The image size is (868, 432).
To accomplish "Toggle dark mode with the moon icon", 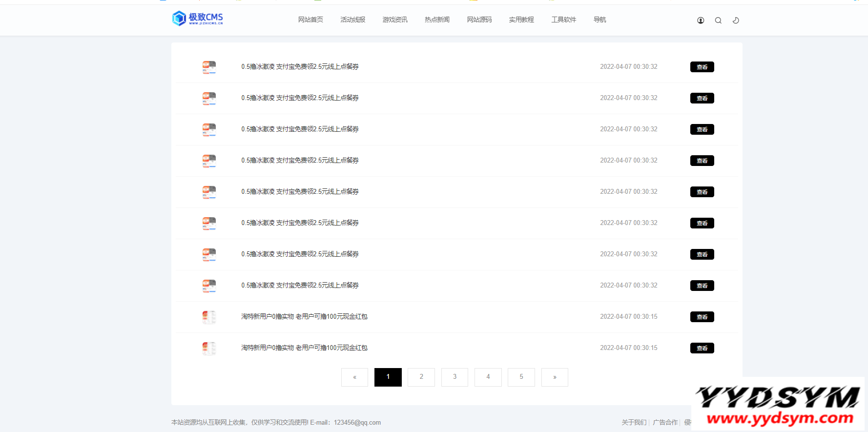I will click(736, 21).
